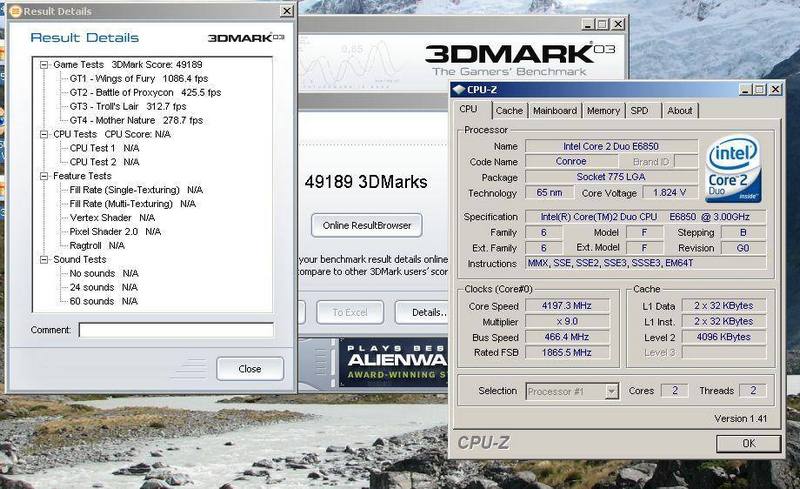The height and width of the screenshot is (489, 800).
Task: Collapse the Sound Tests tree node
Action: pyautogui.click(x=44, y=260)
